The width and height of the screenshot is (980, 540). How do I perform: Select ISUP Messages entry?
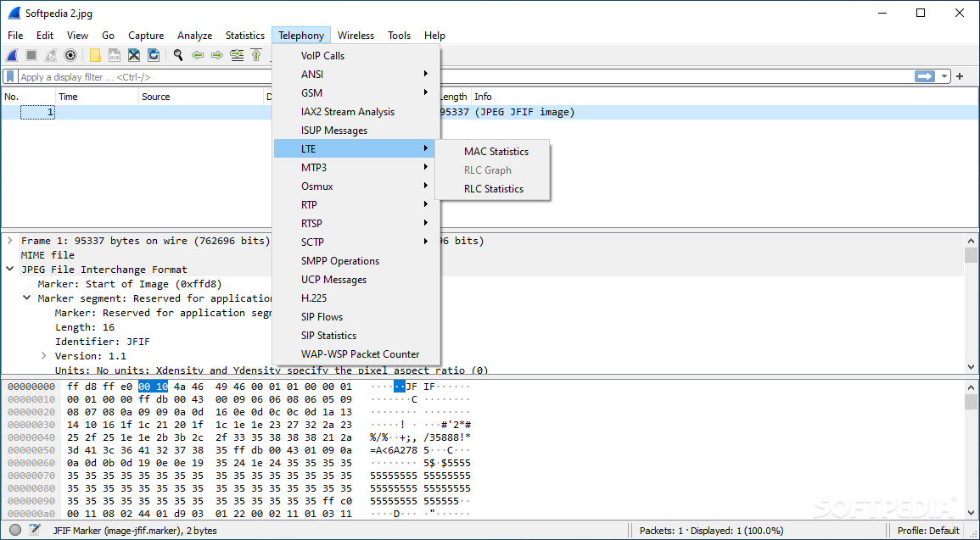point(356,131)
